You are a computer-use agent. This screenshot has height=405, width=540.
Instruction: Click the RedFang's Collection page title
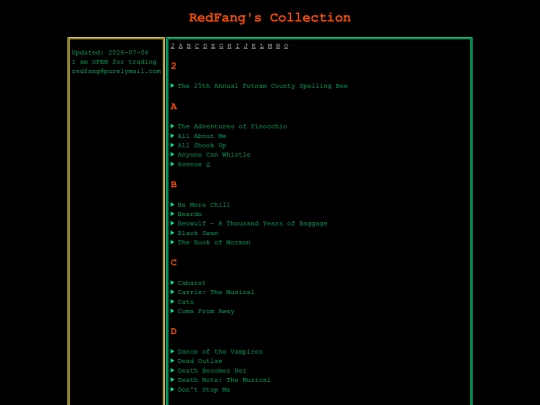(x=270, y=18)
